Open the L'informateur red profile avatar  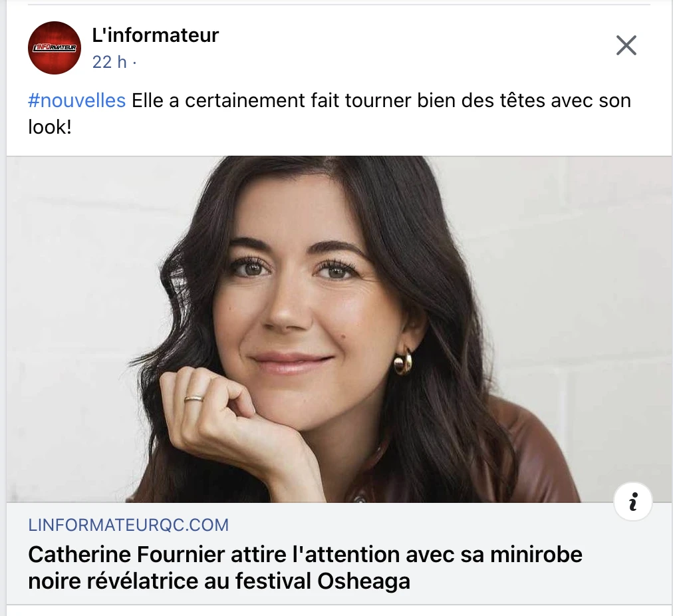click(x=55, y=48)
